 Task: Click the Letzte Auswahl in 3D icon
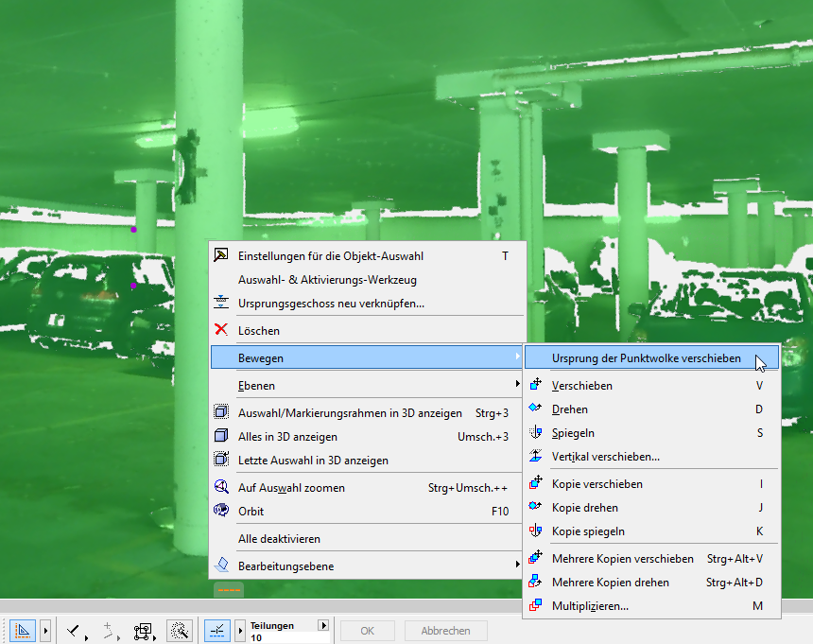point(221,460)
